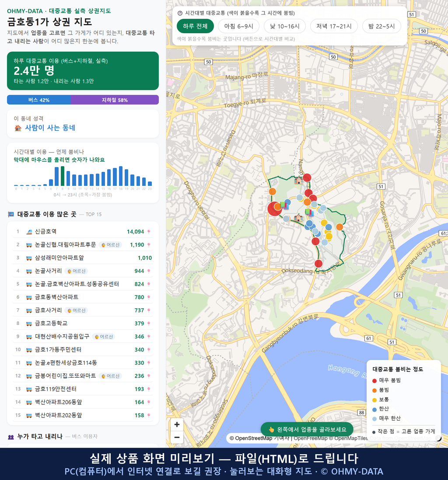The image size is (448, 480).
Task: Click the 금호고등학교 stop name
Action: pyautogui.click(x=51, y=323)
